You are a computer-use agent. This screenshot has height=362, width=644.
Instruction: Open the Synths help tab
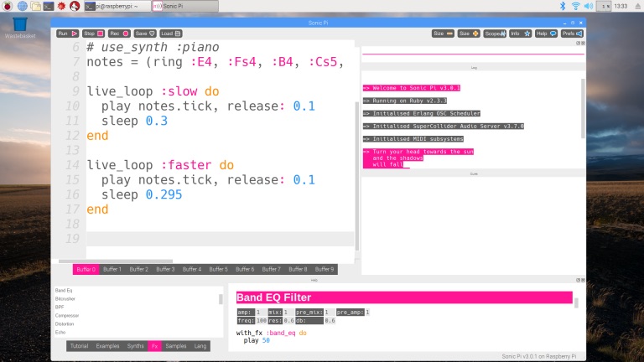tap(135, 345)
